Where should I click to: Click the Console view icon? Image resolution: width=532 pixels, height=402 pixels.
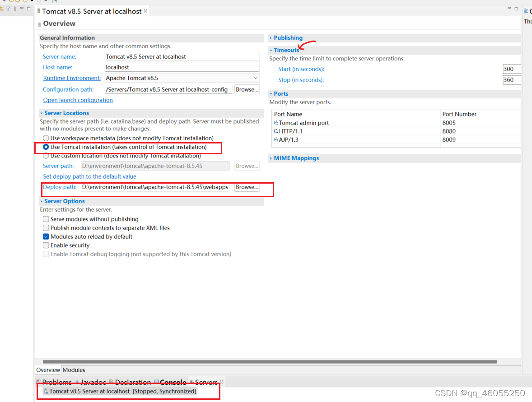156,382
